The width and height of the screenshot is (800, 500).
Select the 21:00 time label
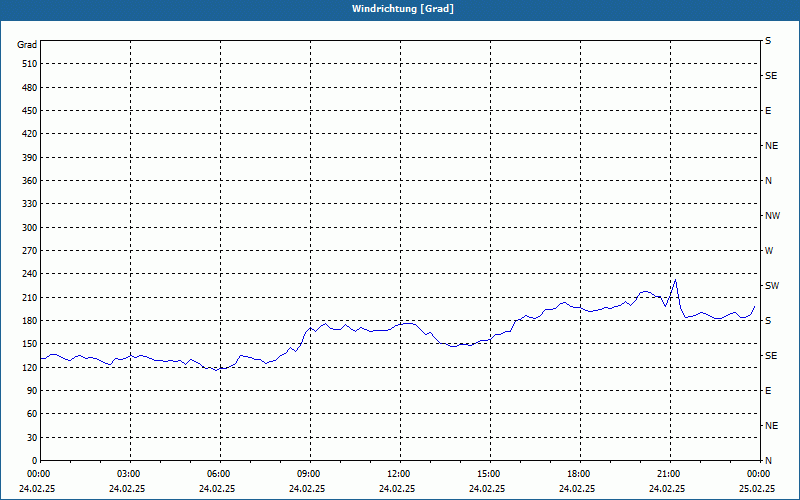tap(670, 474)
